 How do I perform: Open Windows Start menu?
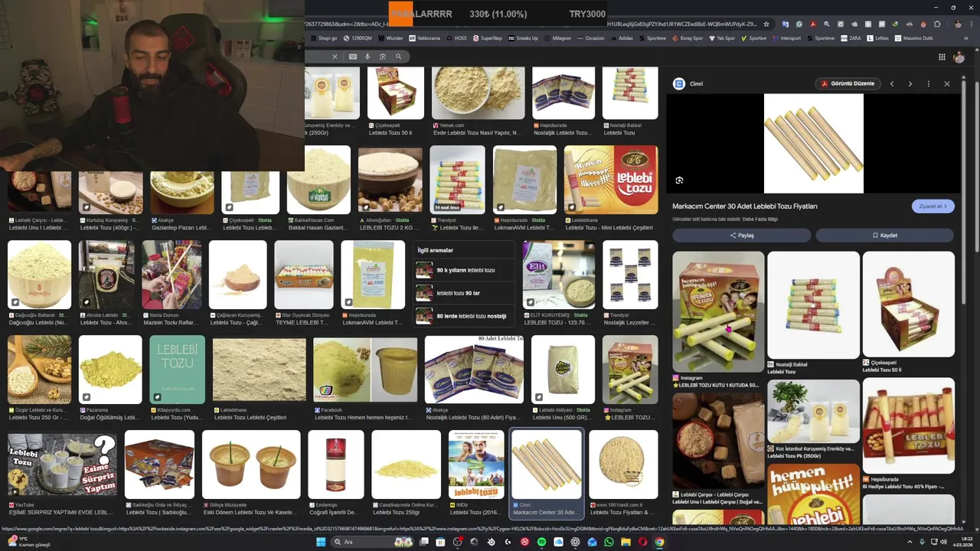pyautogui.click(x=320, y=542)
